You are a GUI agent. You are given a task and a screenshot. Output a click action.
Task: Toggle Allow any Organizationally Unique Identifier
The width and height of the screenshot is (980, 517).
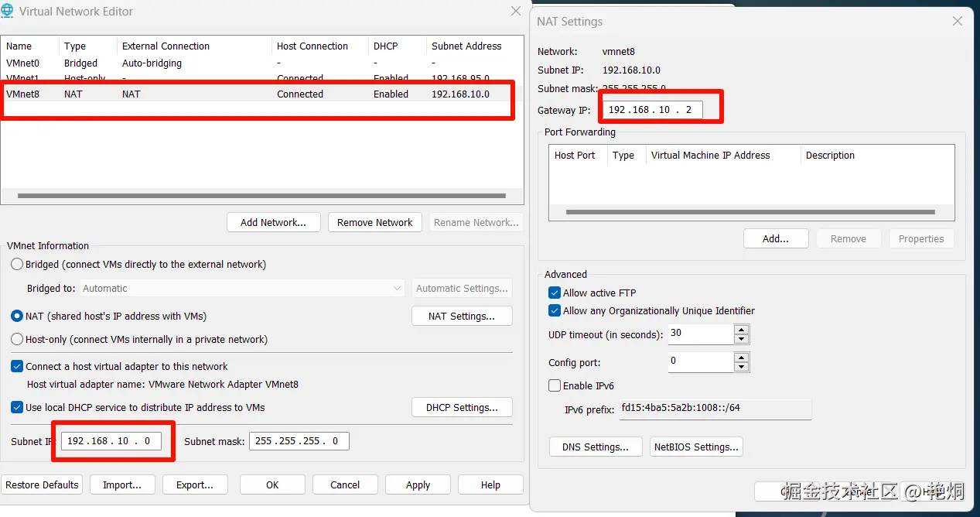(554, 310)
